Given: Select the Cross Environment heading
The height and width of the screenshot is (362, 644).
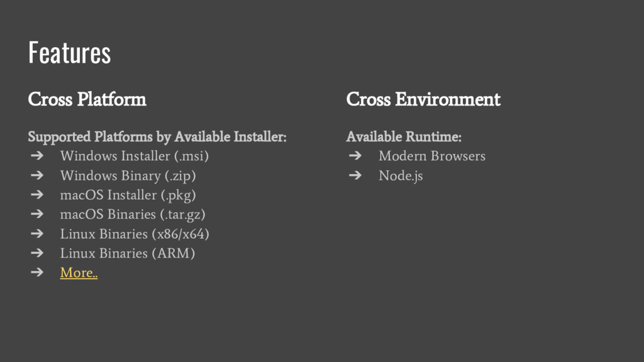Looking at the screenshot, I should pyautogui.click(x=423, y=99).
